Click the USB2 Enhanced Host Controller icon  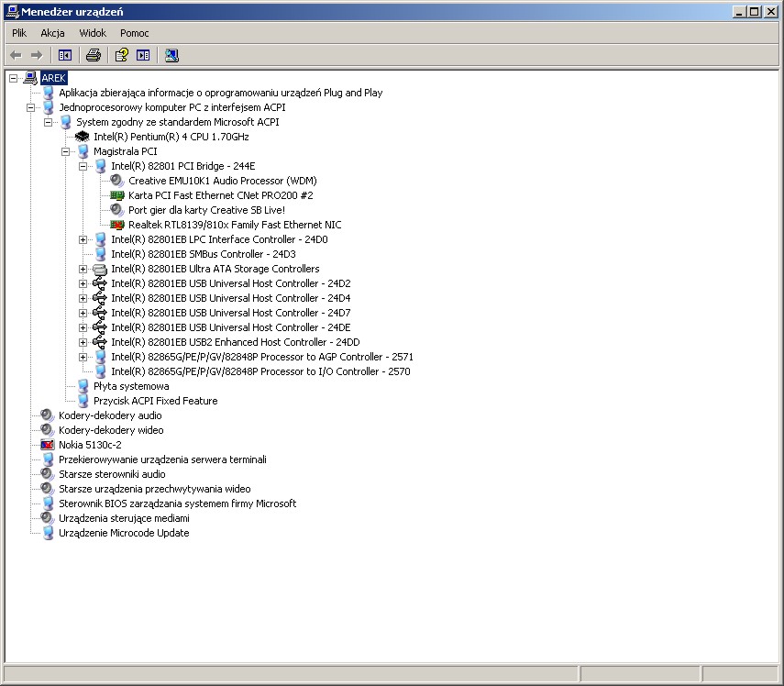[x=100, y=342]
